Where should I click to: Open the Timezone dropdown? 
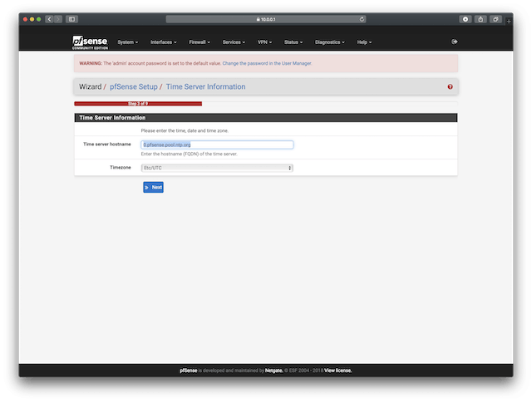[x=217, y=168]
